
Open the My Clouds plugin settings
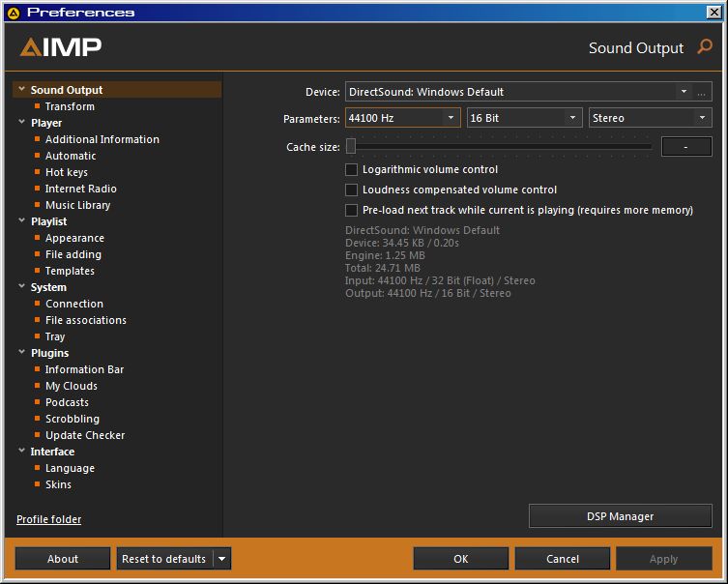pyautogui.click(x=72, y=386)
